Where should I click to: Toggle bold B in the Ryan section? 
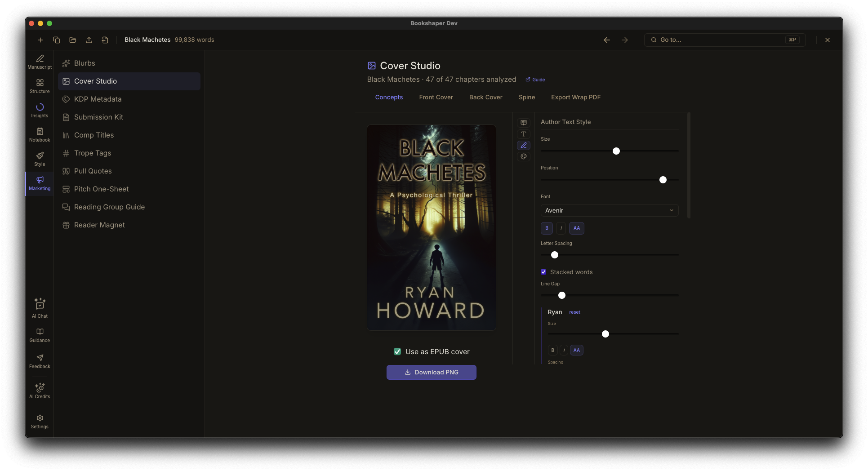pyautogui.click(x=553, y=350)
